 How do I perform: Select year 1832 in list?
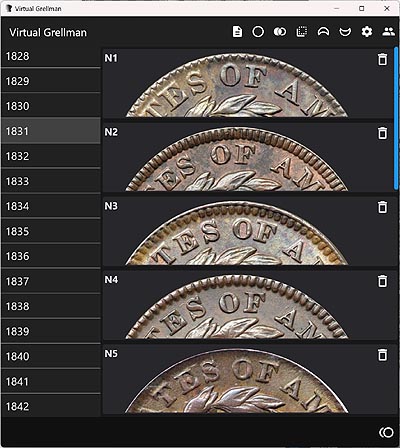[x=51, y=156]
